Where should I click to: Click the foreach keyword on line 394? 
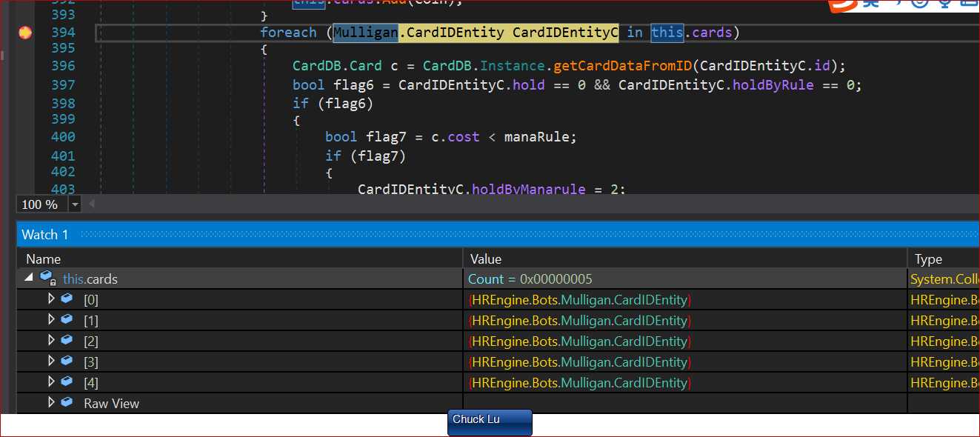coord(288,33)
